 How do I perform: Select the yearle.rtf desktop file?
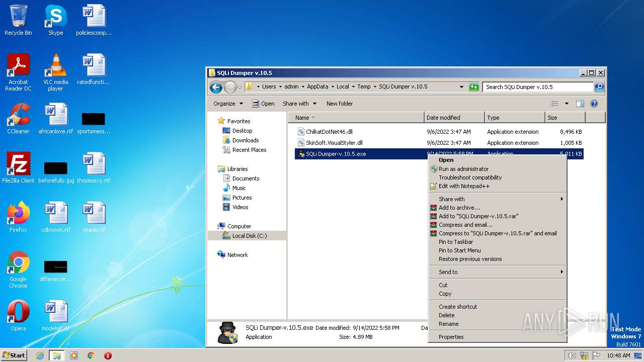[94, 217]
